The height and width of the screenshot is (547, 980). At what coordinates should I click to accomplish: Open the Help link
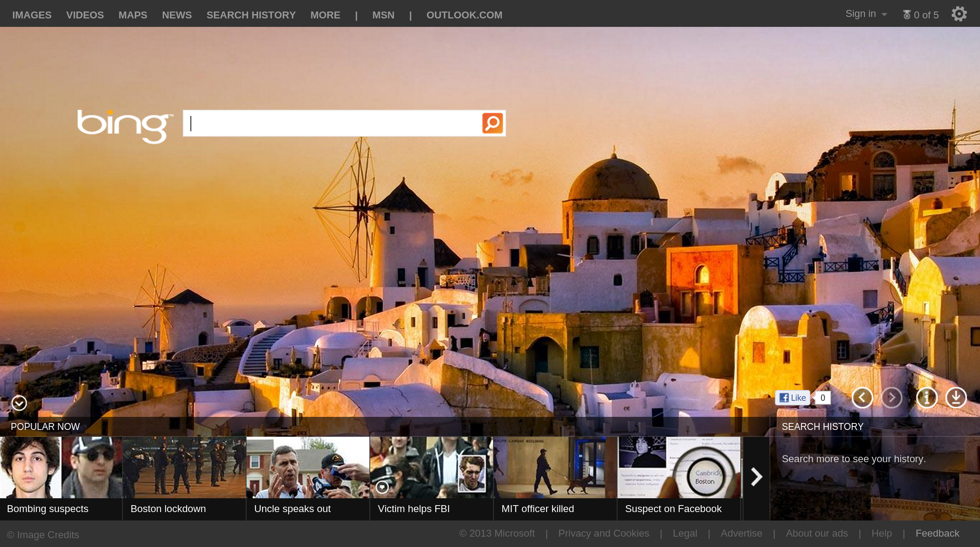(882, 534)
